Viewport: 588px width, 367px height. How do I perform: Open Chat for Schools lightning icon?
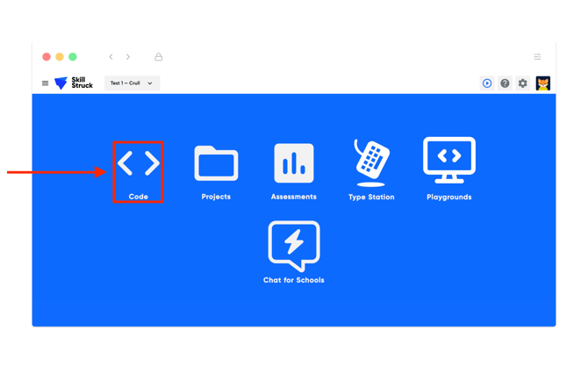click(x=294, y=246)
